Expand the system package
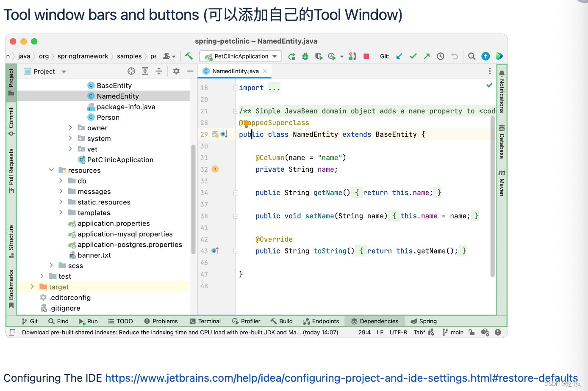The image size is (588, 391). point(70,138)
